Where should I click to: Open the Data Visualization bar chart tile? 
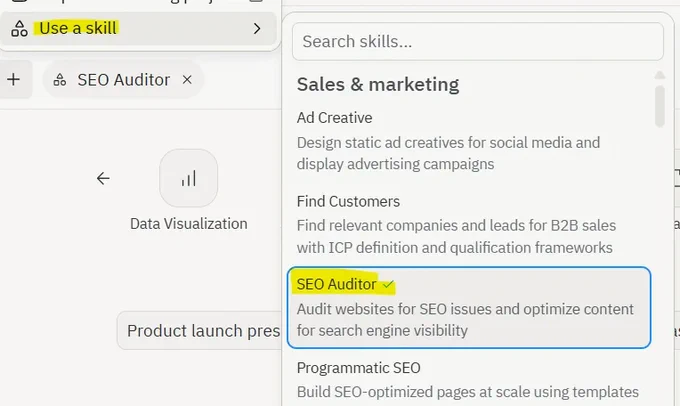coord(189,178)
